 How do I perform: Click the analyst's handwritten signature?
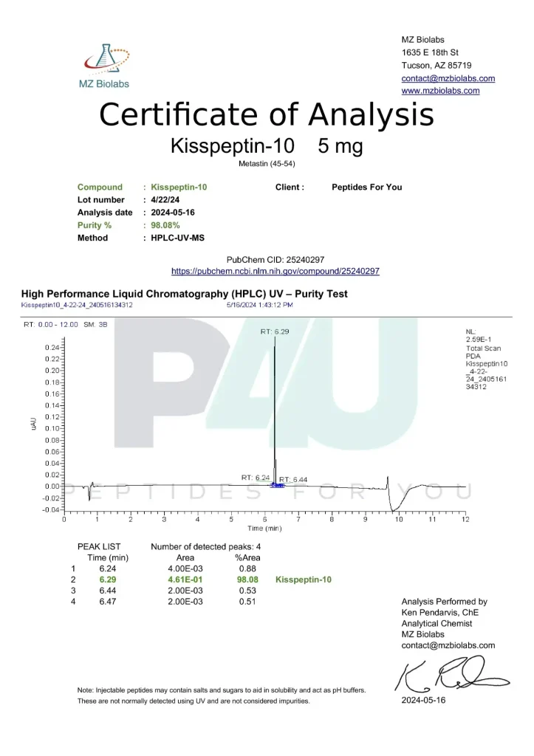(x=452, y=674)
